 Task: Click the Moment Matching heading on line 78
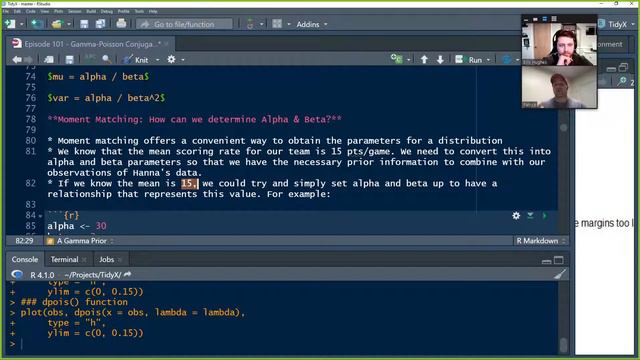pos(194,120)
